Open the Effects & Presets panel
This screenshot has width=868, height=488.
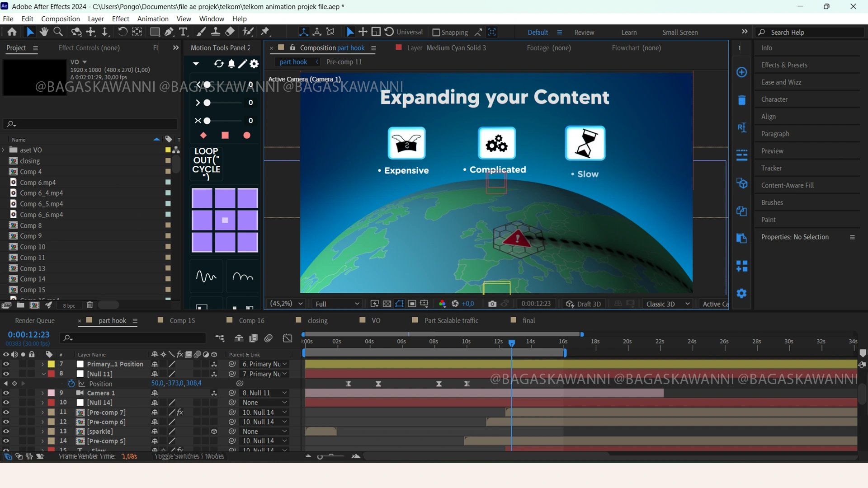[784, 65]
